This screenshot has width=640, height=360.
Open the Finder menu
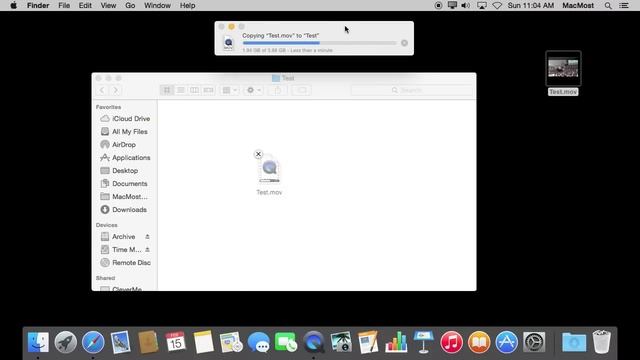click(38, 6)
